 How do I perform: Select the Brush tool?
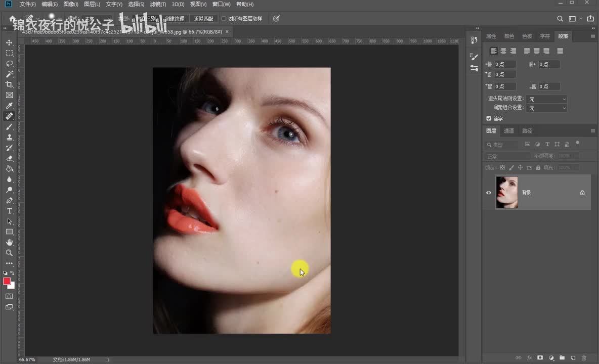click(9, 127)
